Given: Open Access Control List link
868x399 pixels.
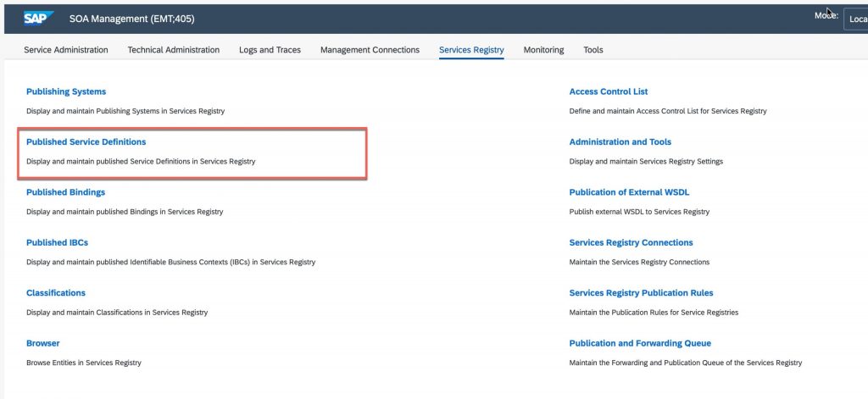Looking at the screenshot, I should [609, 91].
